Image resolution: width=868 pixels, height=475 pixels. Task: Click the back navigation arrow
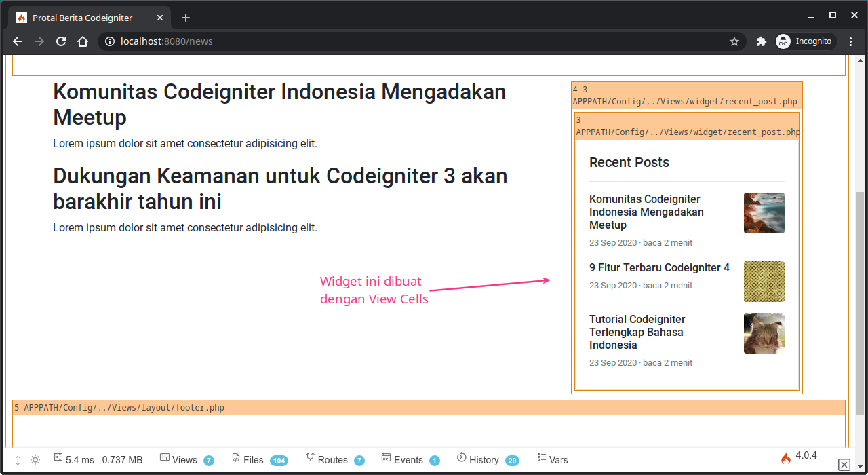click(x=17, y=41)
